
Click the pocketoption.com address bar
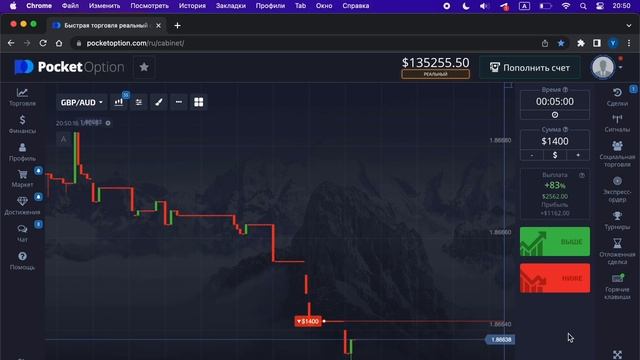click(x=306, y=43)
